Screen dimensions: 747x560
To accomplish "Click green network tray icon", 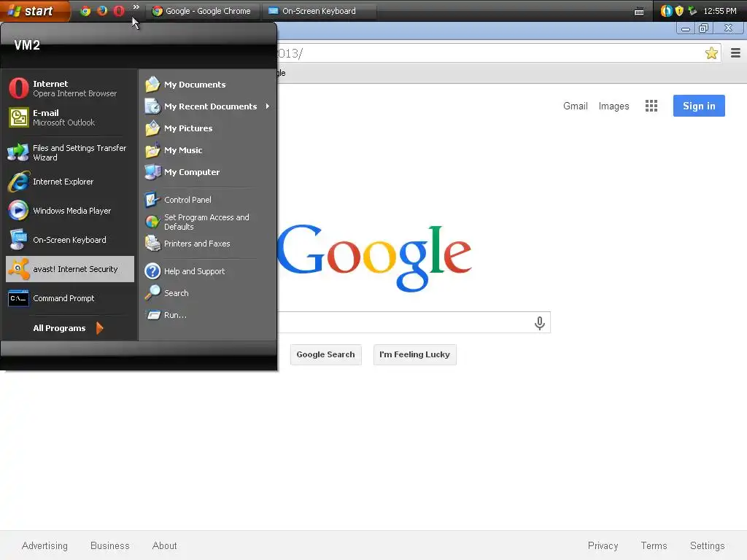I will 693,10.
